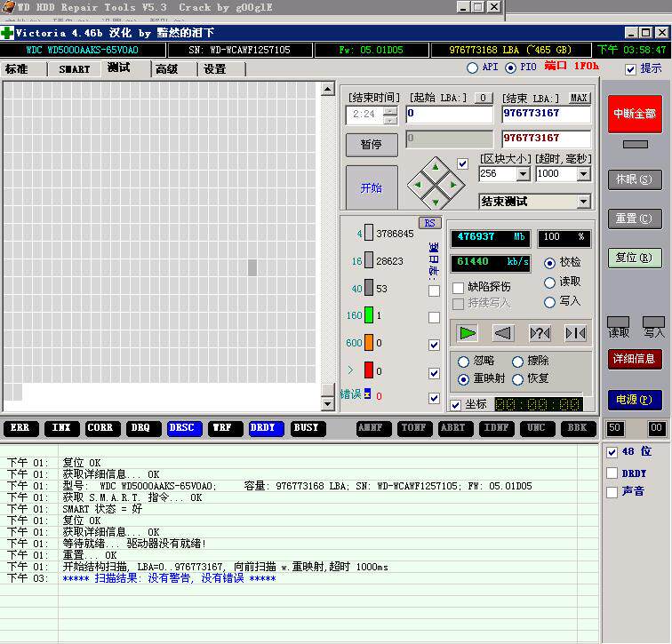Click the green cross Victoria title icon
This screenshot has width=672, height=644.
(7, 33)
